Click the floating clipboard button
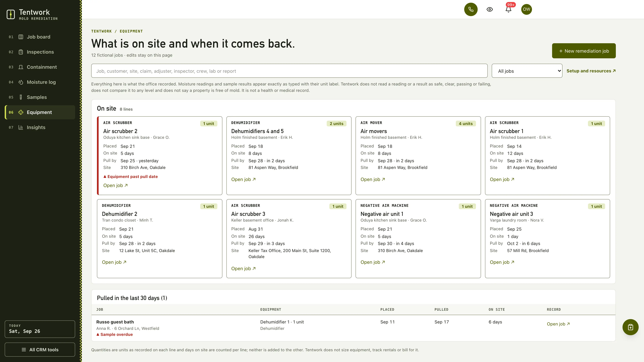The image size is (644, 362). point(630,327)
